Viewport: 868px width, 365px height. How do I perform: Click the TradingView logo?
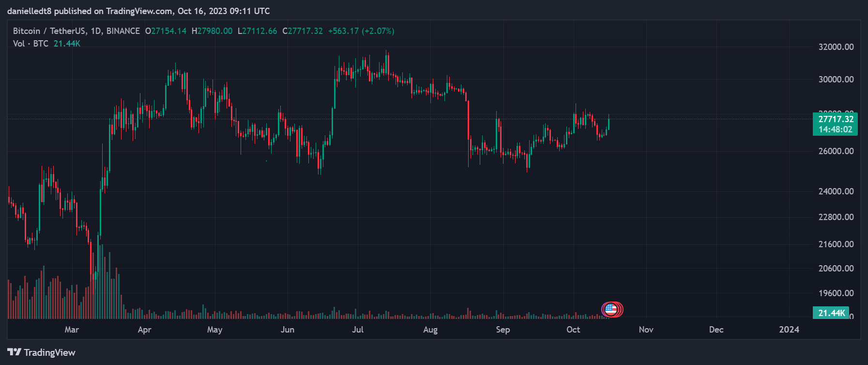point(42,352)
